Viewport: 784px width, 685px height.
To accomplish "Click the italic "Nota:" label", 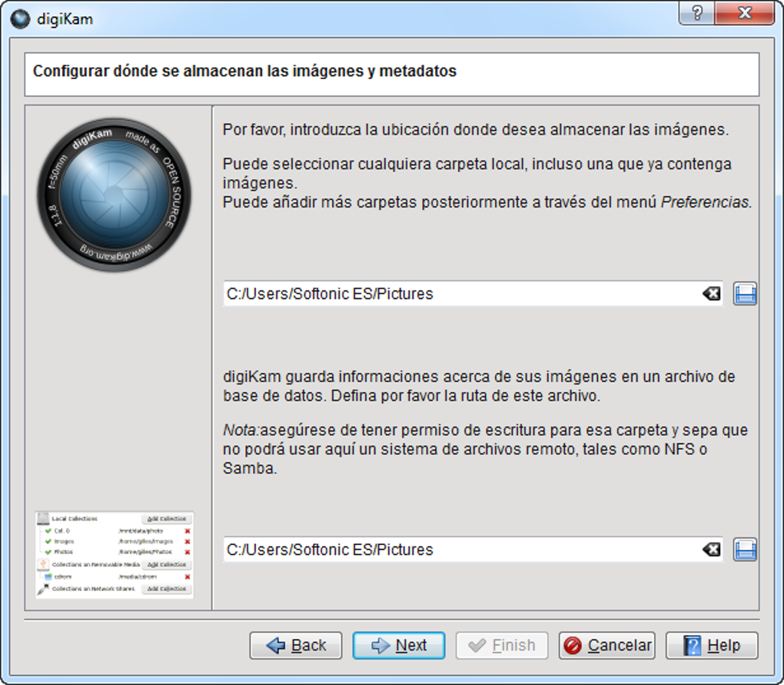I will coord(241,430).
